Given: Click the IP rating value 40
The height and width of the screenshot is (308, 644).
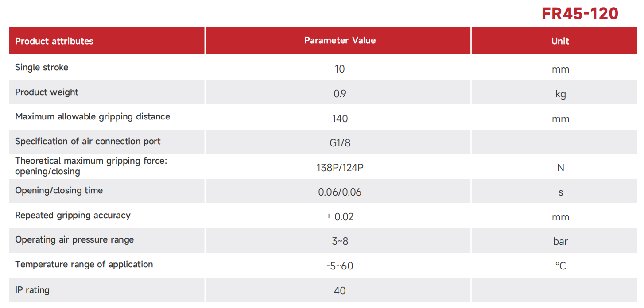Looking at the screenshot, I should (x=340, y=291).
